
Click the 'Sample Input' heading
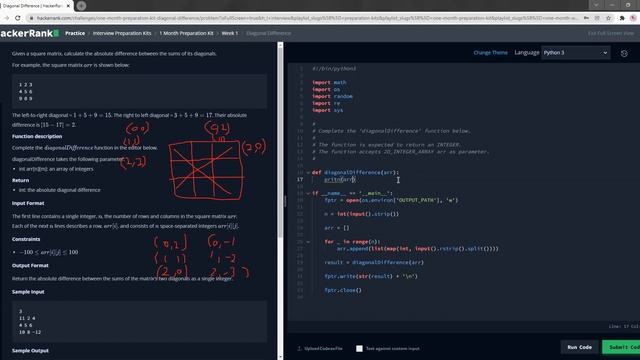pyautogui.click(x=28, y=292)
